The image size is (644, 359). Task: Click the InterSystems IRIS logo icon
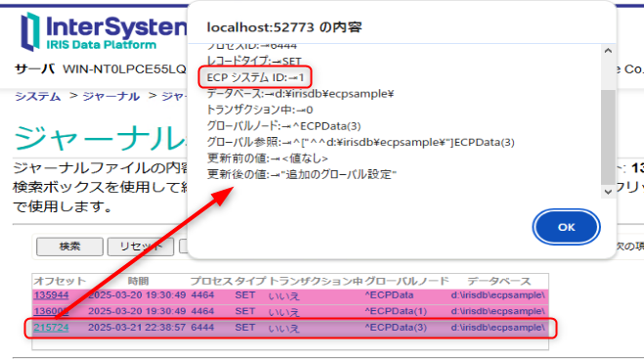(30, 31)
